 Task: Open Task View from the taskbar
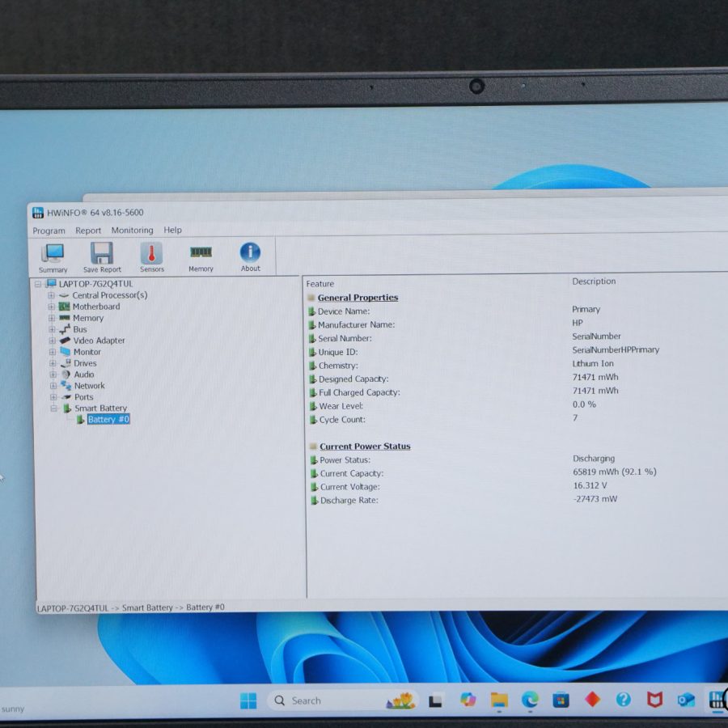click(435, 700)
